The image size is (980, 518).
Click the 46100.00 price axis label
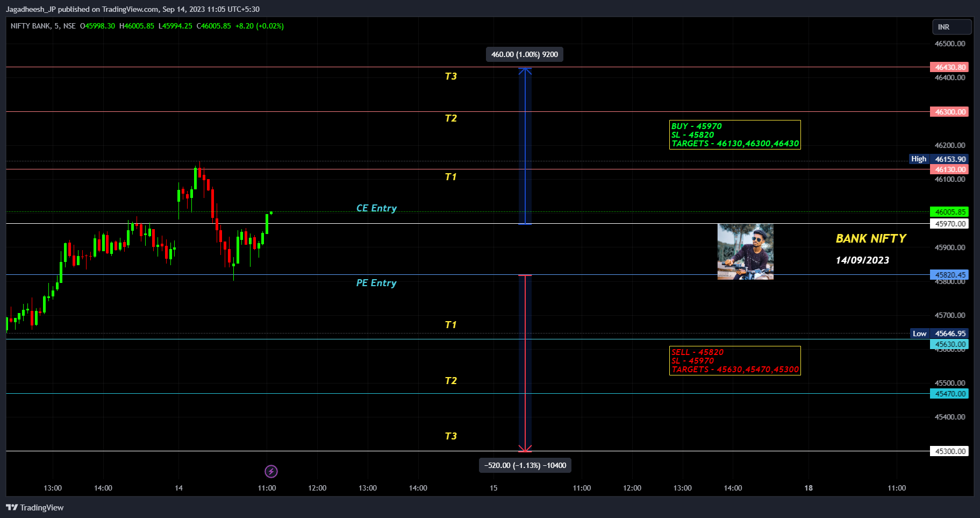pyautogui.click(x=950, y=179)
